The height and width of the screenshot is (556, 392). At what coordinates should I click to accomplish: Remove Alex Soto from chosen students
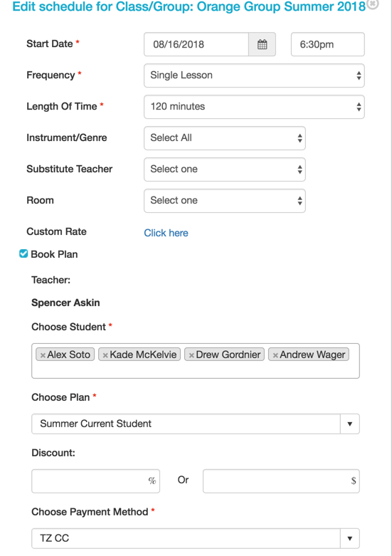43,355
